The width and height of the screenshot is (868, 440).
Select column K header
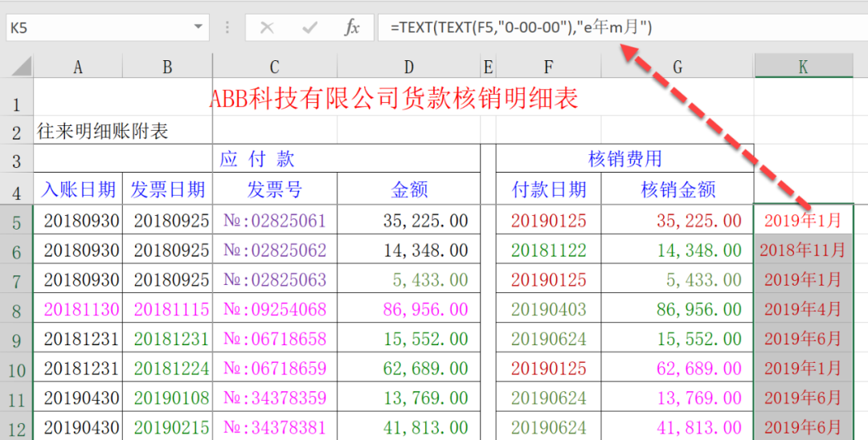tap(803, 67)
